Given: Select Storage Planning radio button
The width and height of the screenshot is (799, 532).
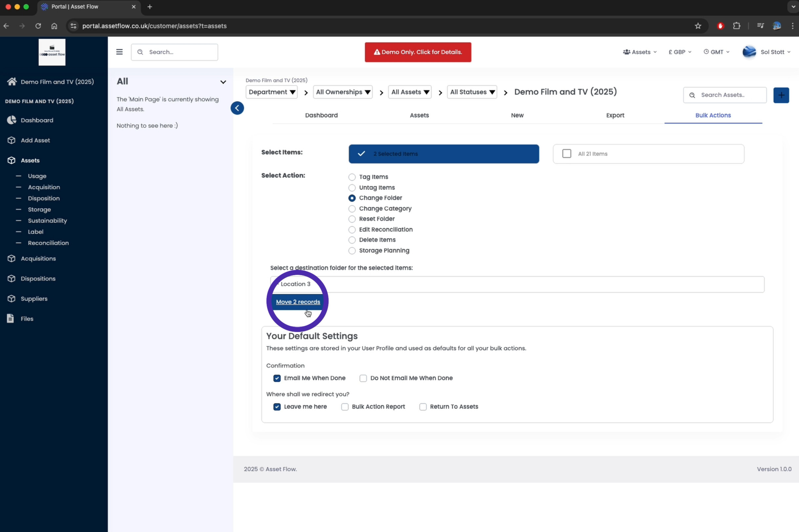Looking at the screenshot, I should pyautogui.click(x=352, y=251).
